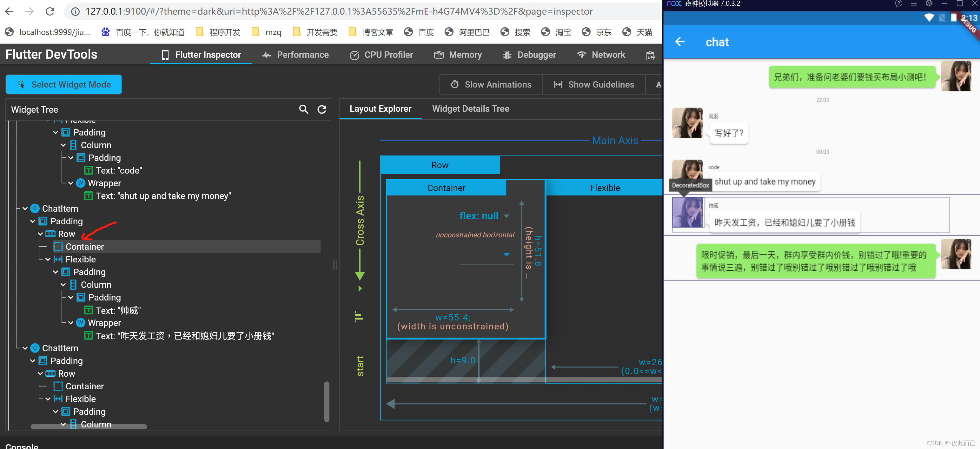
Task: Enable Select Widget Mode
Action: (x=63, y=84)
